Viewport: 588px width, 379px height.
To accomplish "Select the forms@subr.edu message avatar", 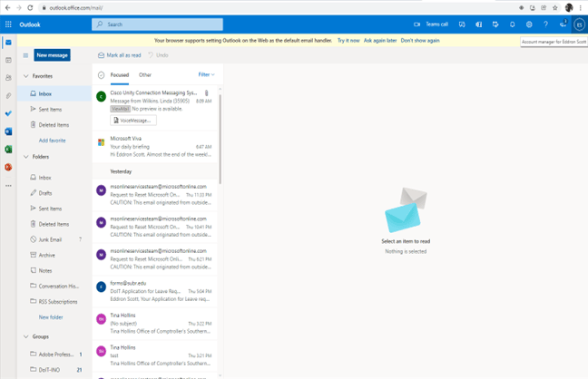I will pyautogui.click(x=102, y=287).
